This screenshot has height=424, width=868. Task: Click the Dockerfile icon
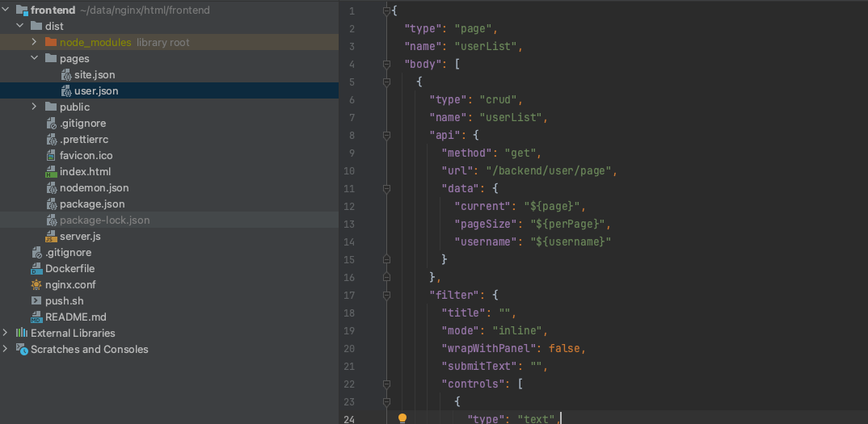(x=36, y=268)
